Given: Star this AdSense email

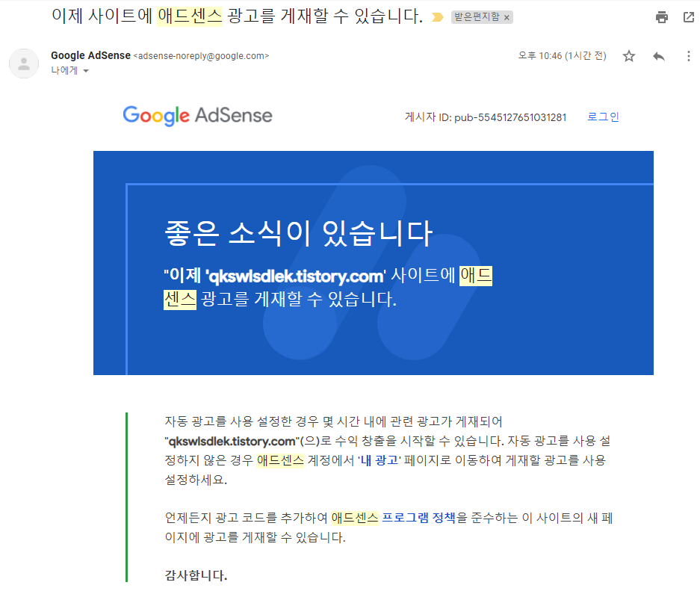Looking at the screenshot, I should [x=629, y=56].
